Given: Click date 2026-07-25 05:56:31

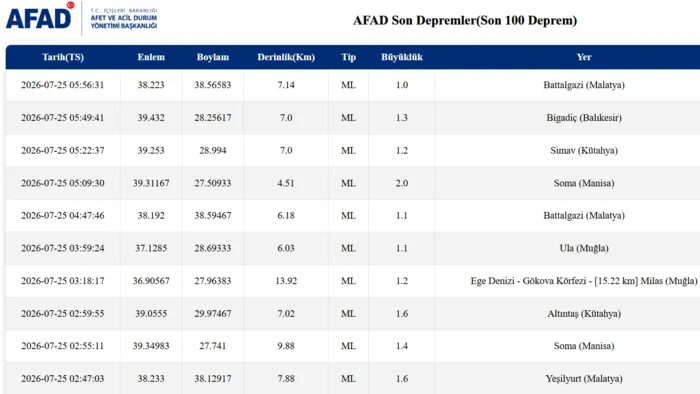Looking at the screenshot, I should [62, 85].
